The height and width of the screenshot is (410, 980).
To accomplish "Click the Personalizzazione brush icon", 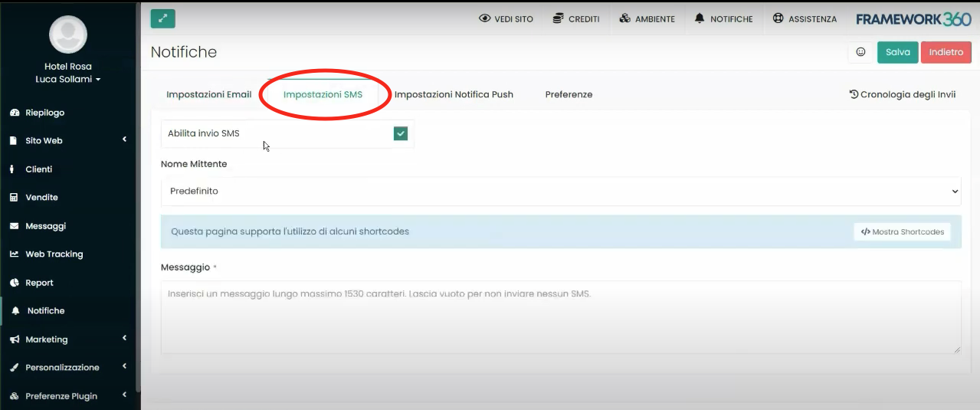I will 14,368.
